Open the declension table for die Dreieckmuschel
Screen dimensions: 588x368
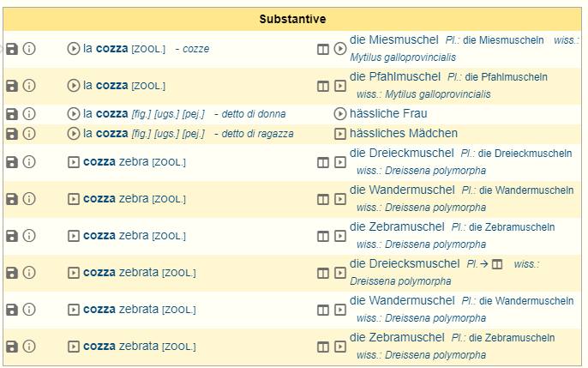324,162
